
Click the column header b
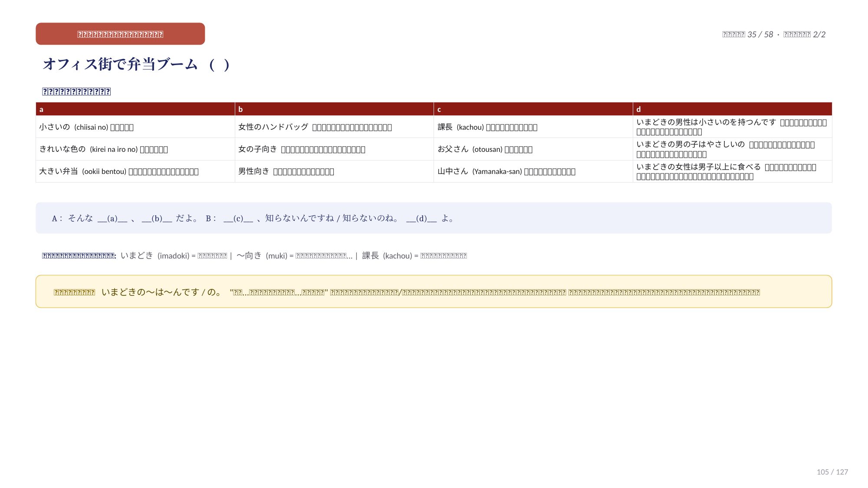(x=334, y=109)
